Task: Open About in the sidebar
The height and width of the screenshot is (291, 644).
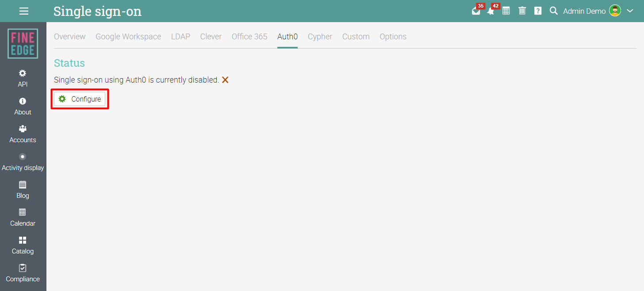Action: (x=23, y=106)
